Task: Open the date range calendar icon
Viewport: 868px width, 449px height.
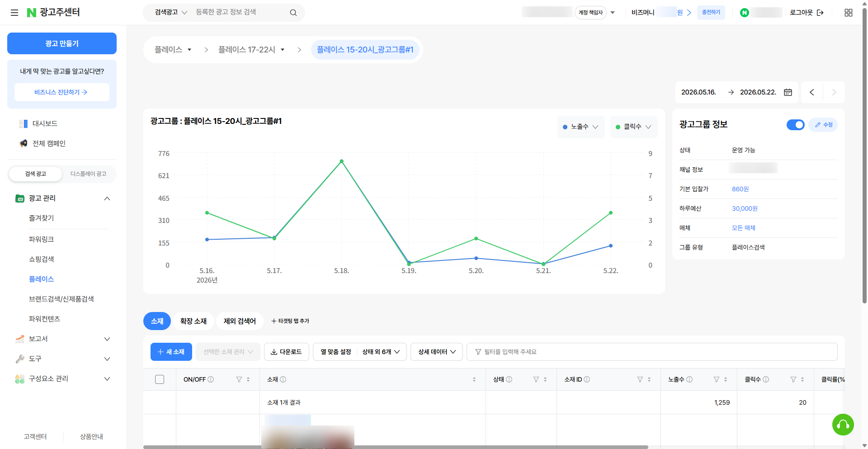Action: pos(788,92)
